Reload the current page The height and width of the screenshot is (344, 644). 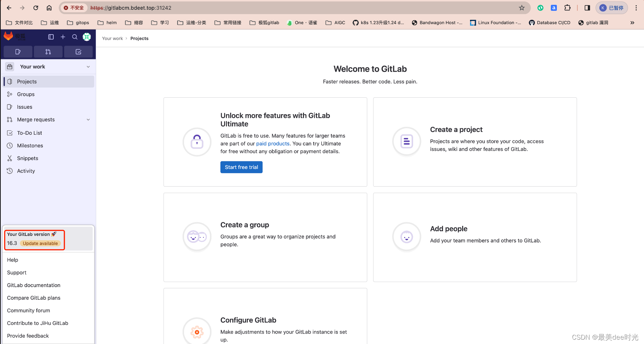point(36,8)
